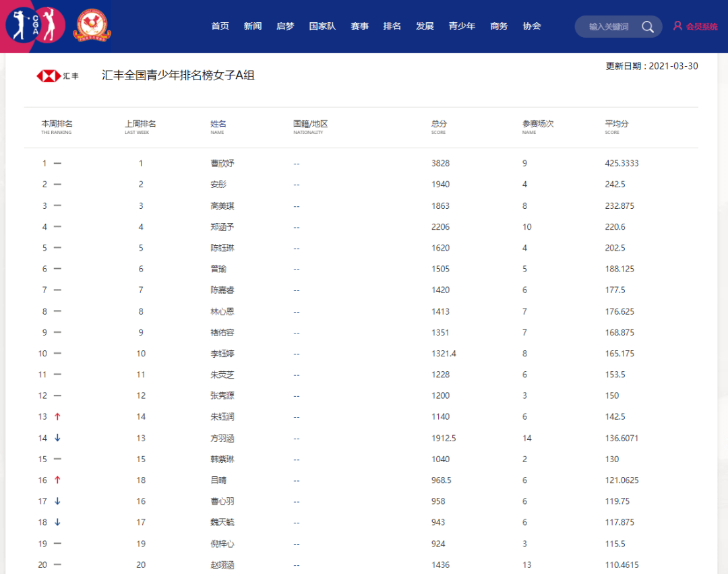The image size is (728, 574).
Task: Open the 赛事 tournaments menu
Action: point(359,26)
